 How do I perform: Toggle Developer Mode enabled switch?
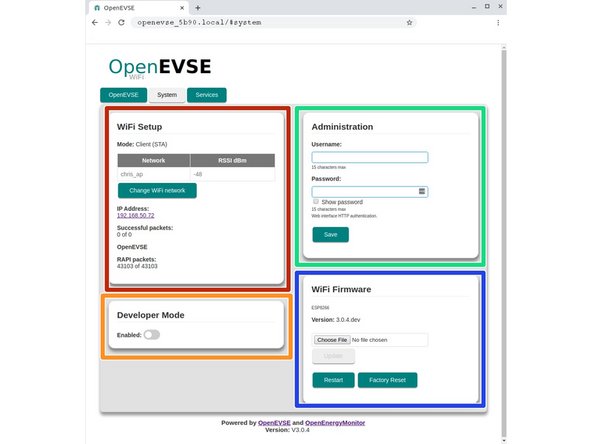[x=152, y=335]
